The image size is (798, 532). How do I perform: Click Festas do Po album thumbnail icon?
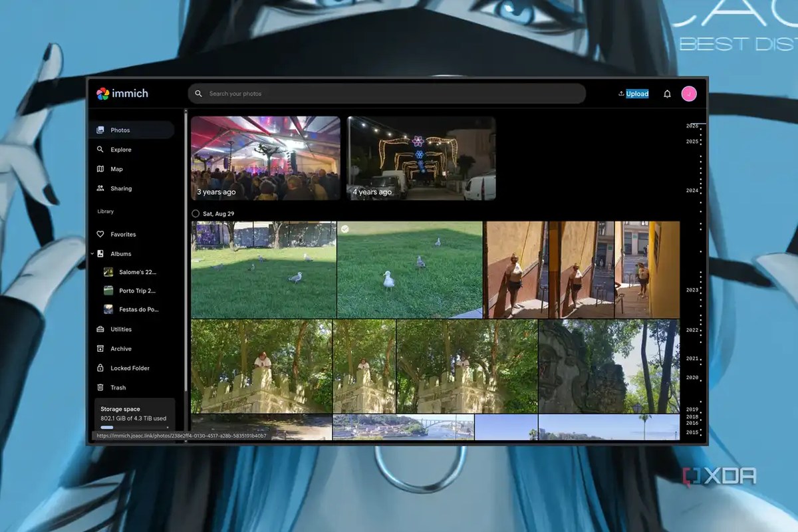point(108,309)
